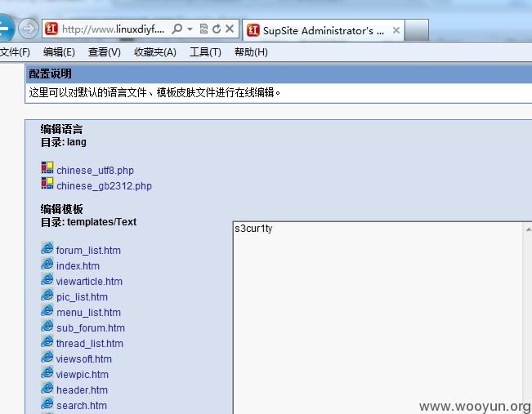Click the browser forward arrow button
The image size is (532, 414).
[28, 29]
